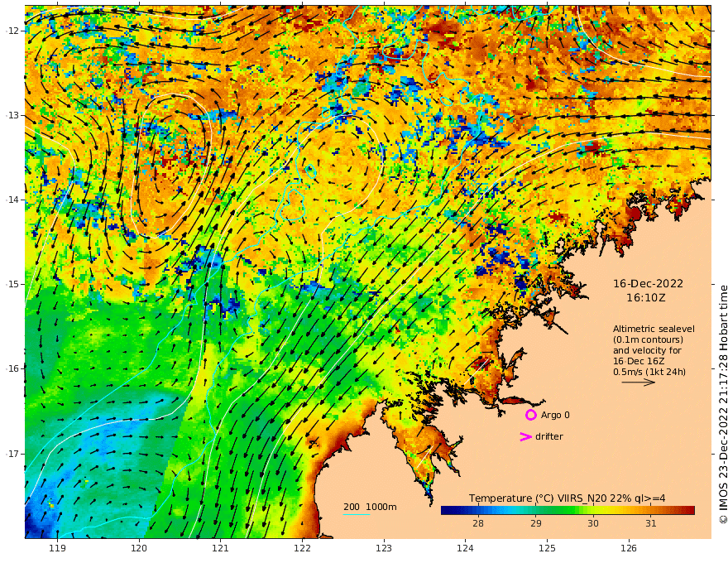Image resolution: width=728 pixels, height=563 pixels.
Task: Click longitude label '119'
Action: (58, 549)
